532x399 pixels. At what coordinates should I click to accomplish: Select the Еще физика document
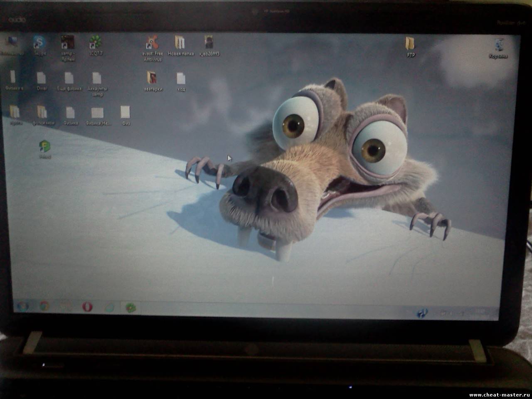(x=69, y=79)
